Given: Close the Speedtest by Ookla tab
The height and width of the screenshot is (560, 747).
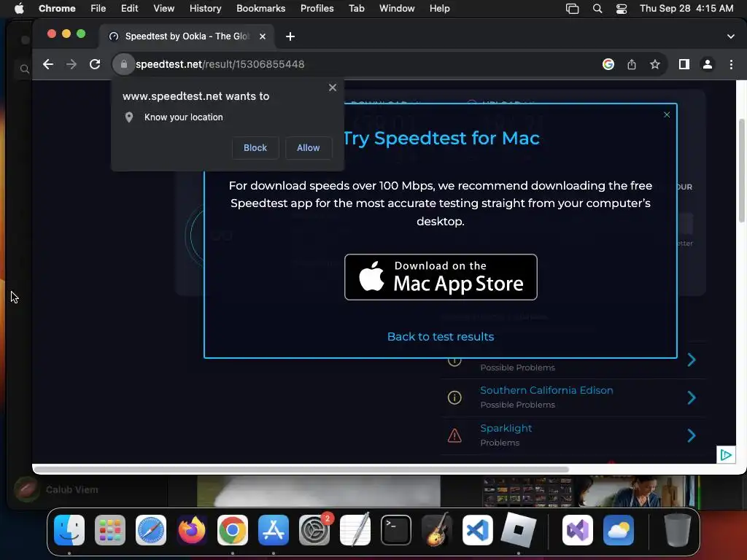Looking at the screenshot, I should click(263, 36).
